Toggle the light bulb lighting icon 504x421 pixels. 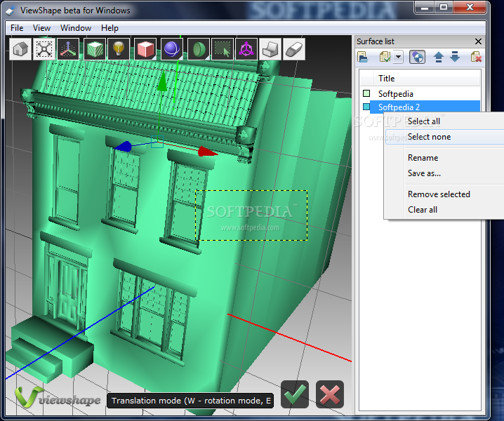(x=119, y=49)
